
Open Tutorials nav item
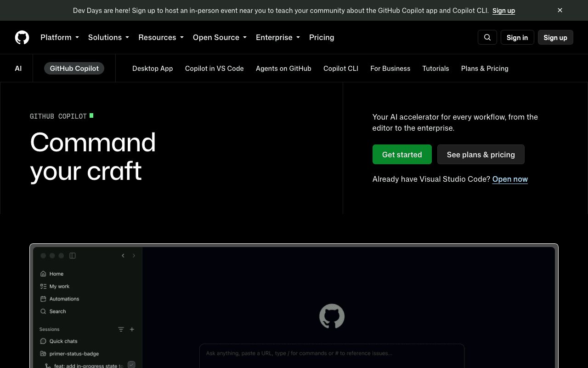435,69
